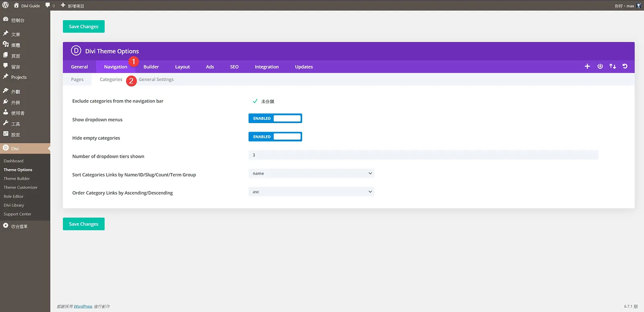Open the Sort Categories Links 'name' dropdown

click(311, 174)
